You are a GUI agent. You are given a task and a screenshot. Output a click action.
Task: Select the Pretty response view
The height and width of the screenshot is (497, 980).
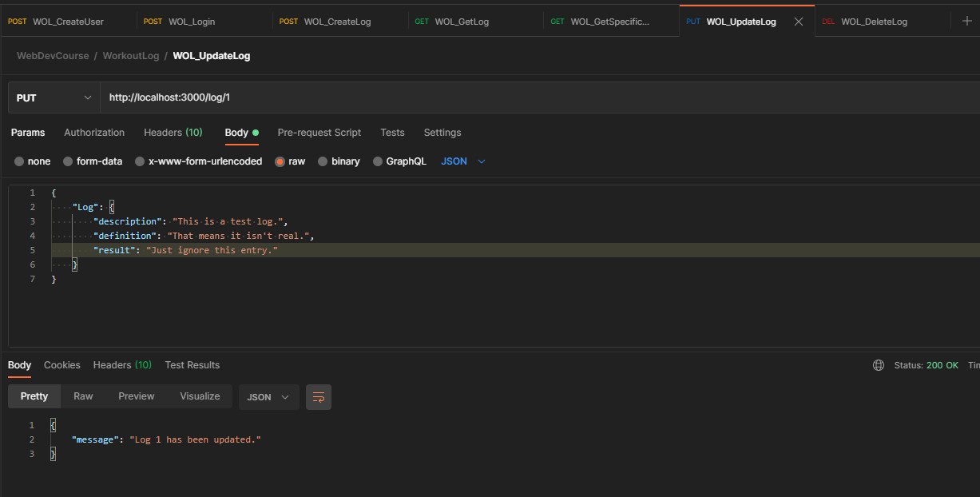34,396
